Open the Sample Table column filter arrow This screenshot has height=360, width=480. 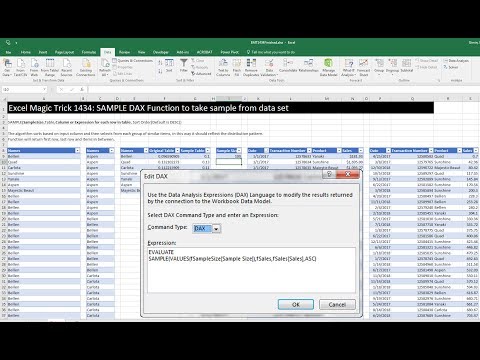point(208,151)
